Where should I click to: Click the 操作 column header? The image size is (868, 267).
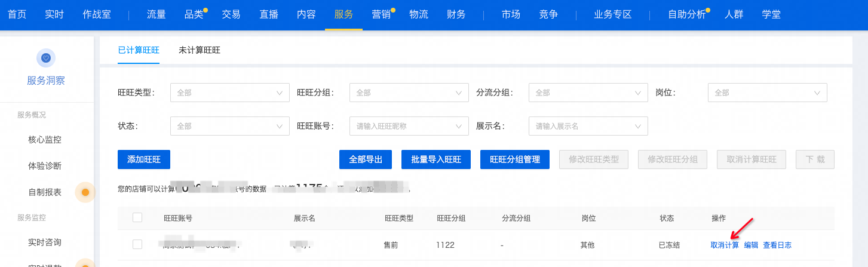(x=719, y=218)
